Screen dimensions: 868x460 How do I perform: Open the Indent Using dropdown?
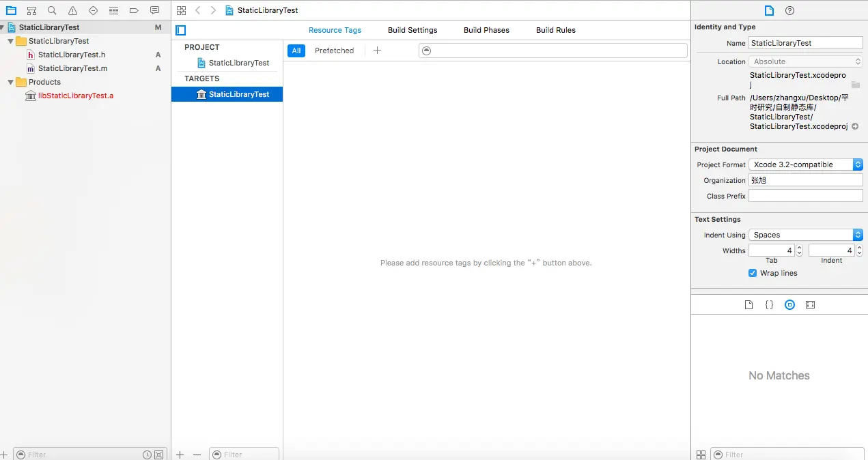[806, 235]
